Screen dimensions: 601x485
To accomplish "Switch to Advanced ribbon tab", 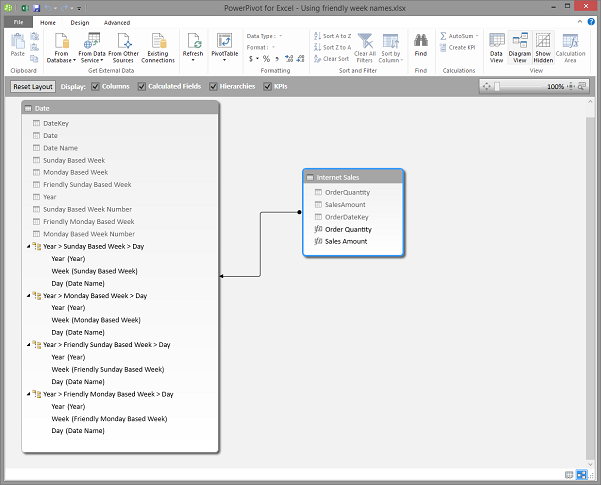I will click(117, 23).
